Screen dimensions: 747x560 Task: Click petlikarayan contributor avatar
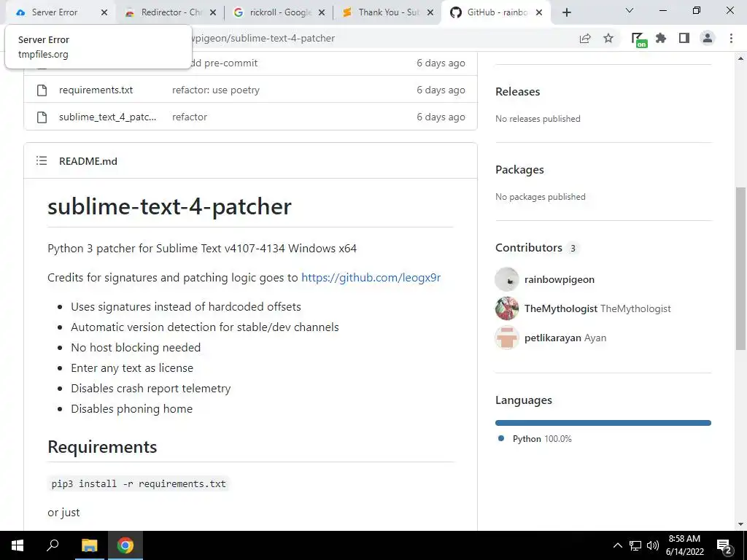(507, 338)
